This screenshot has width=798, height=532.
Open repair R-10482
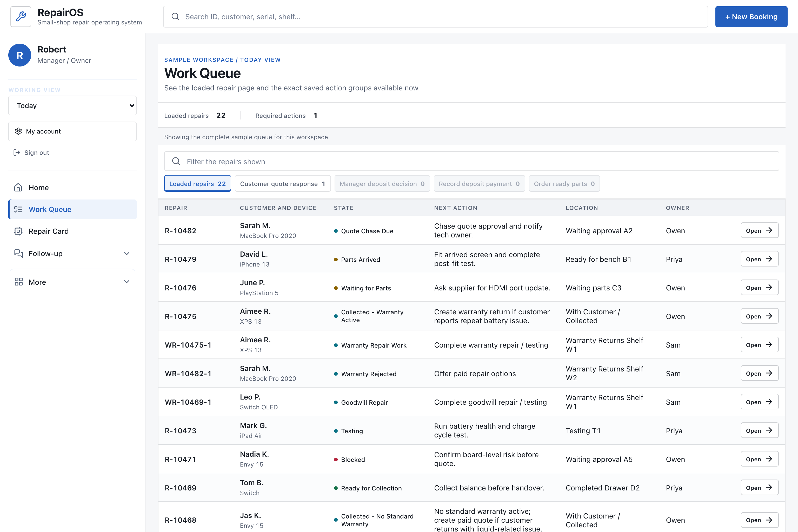759,230
